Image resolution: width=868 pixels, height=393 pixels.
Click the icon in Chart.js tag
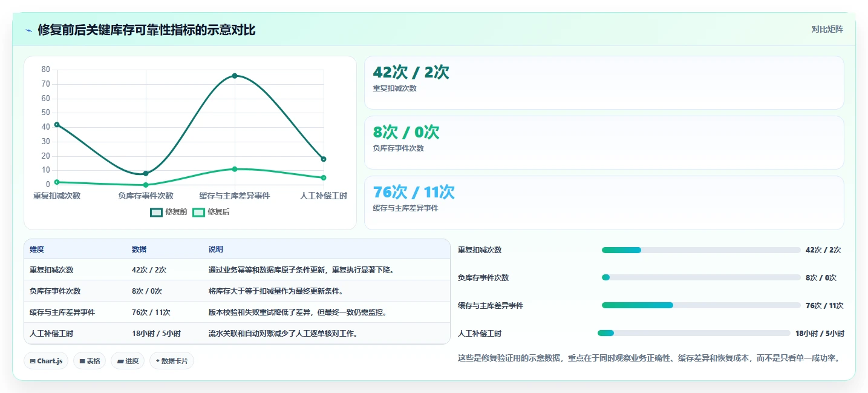click(x=33, y=361)
